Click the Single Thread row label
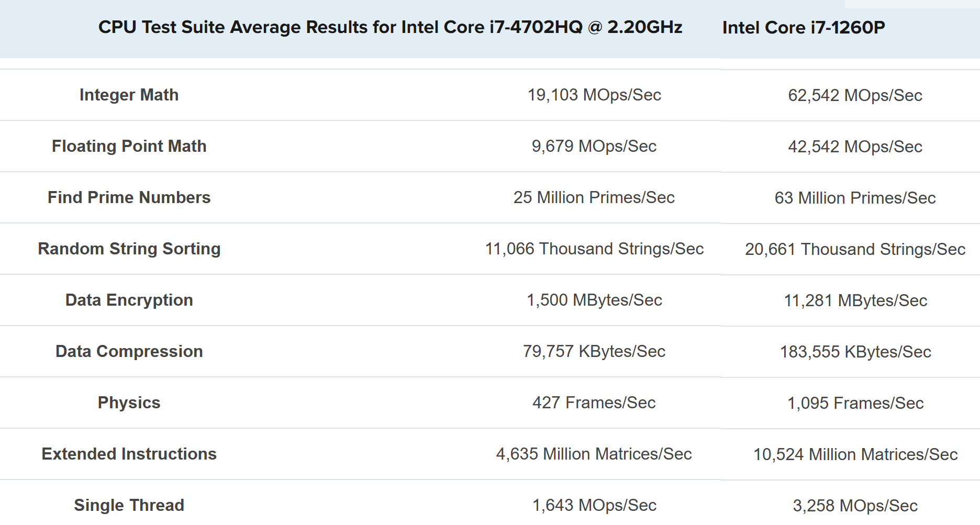 pos(129,505)
